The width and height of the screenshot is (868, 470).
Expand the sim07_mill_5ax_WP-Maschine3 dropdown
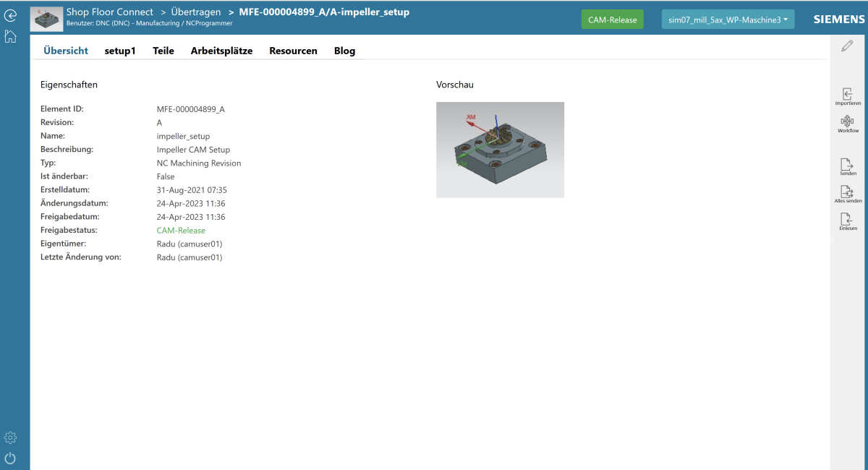728,20
